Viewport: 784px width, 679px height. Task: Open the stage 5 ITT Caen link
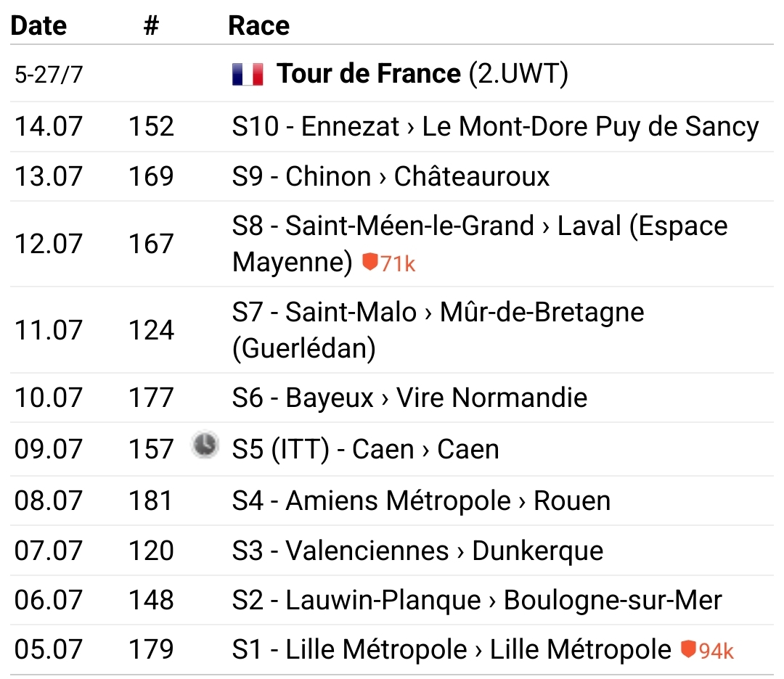pos(365,449)
